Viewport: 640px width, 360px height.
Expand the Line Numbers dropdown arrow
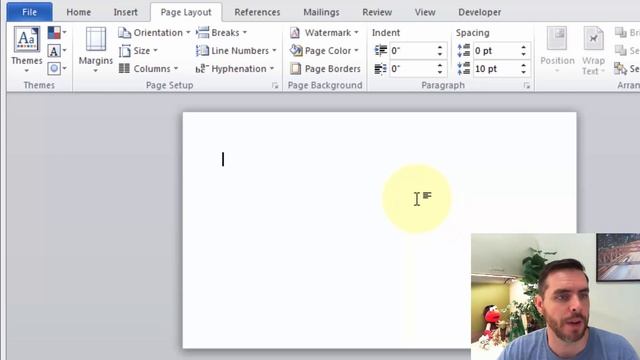click(274, 51)
